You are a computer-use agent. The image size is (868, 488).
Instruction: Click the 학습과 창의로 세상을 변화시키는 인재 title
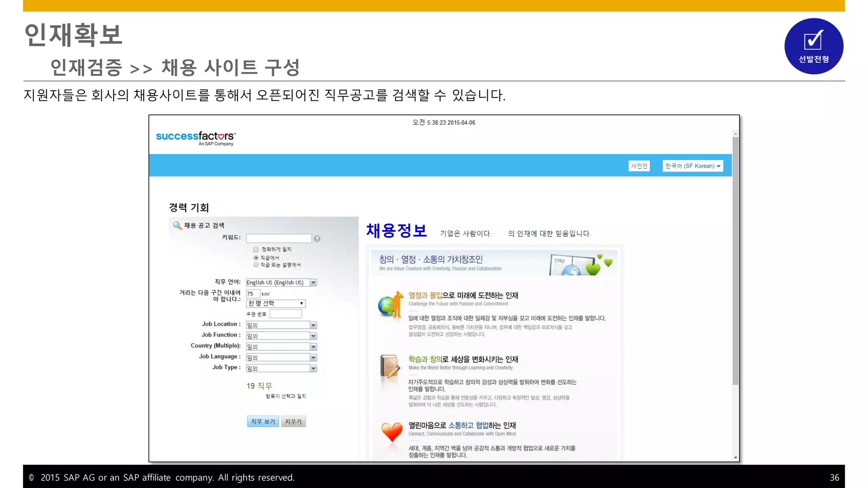coord(463,359)
